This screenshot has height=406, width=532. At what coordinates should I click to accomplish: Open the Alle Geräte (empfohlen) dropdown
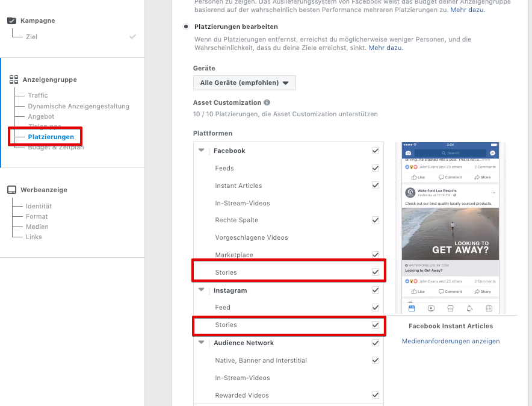pyautogui.click(x=244, y=83)
